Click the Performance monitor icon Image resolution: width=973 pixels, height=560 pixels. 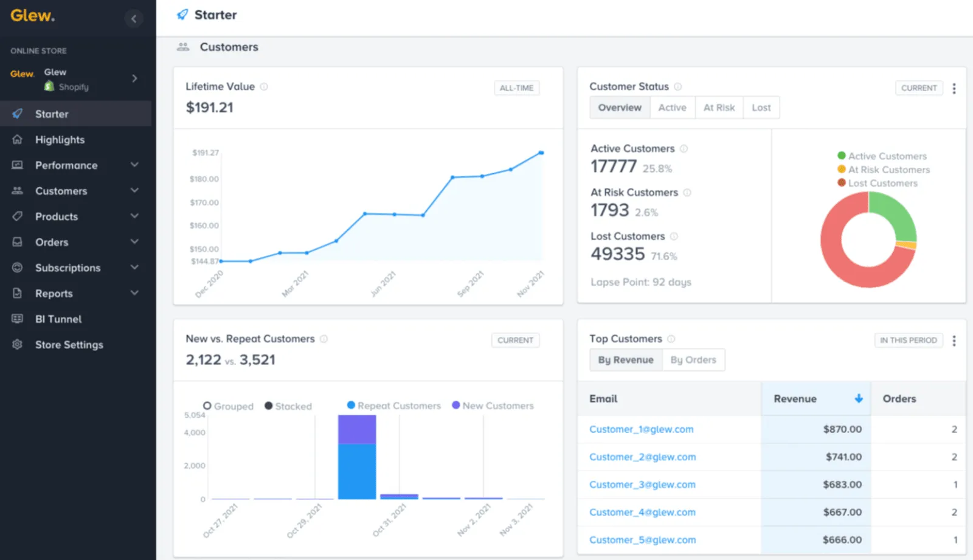(18, 165)
